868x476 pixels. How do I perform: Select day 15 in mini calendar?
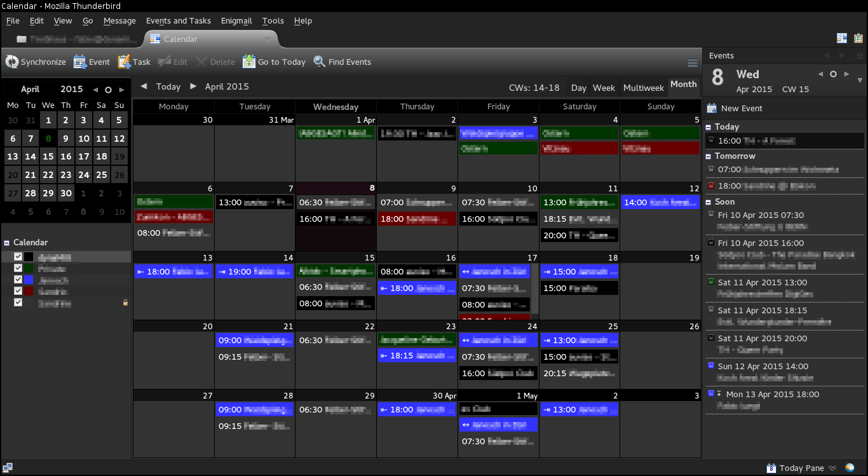point(48,156)
